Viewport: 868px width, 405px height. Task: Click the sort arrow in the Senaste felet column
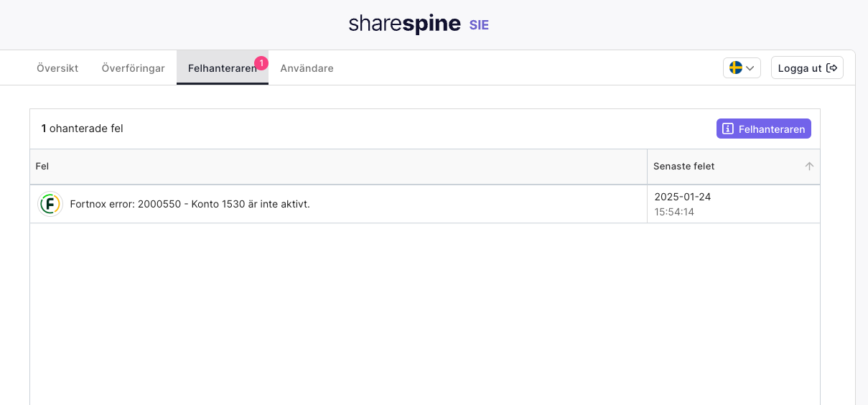809,167
